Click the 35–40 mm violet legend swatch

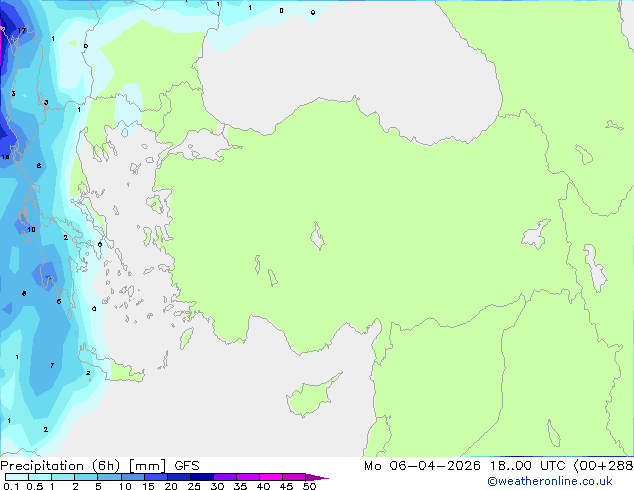pyautogui.click(x=248, y=477)
